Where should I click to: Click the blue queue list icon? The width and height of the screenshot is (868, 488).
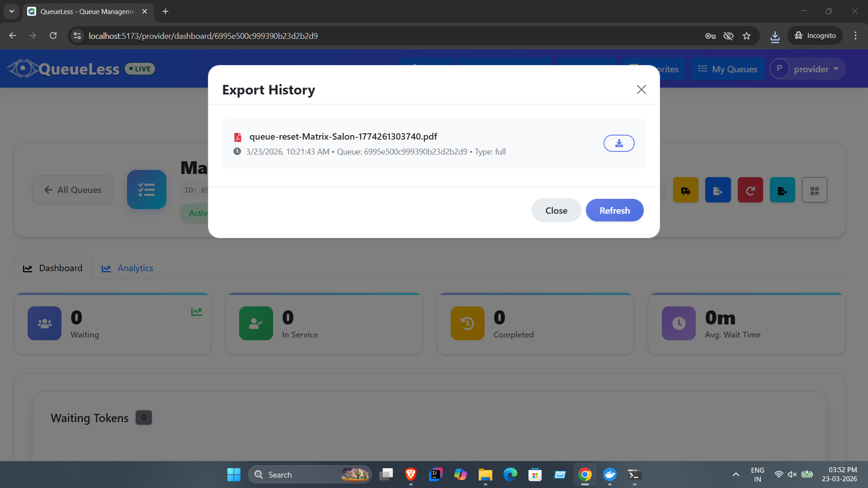click(146, 190)
